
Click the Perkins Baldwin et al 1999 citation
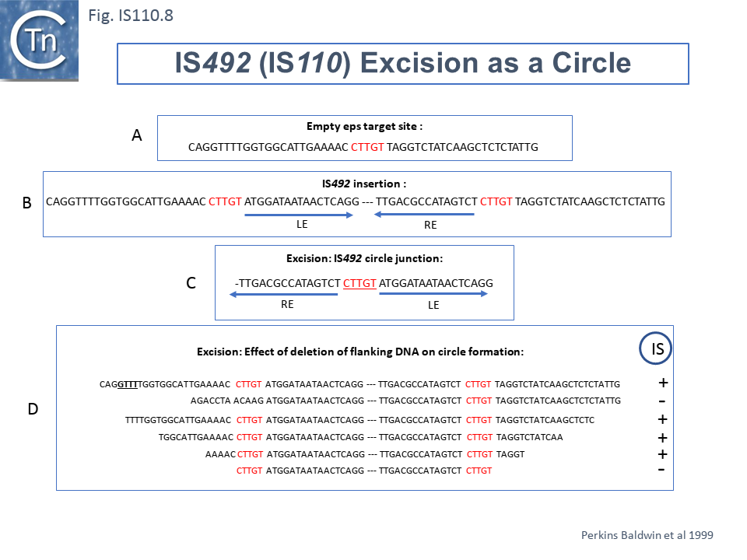pyautogui.click(x=647, y=535)
